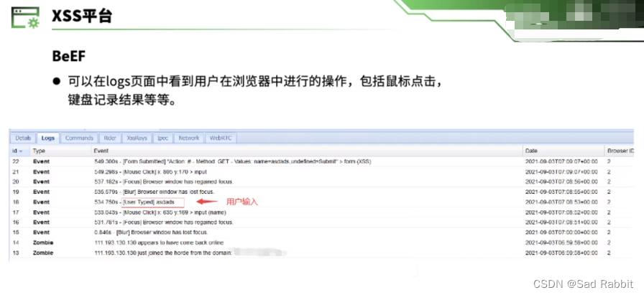The width and height of the screenshot is (644, 295).
Task: Open the WebRTC tab
Action: tap(221, 139)
